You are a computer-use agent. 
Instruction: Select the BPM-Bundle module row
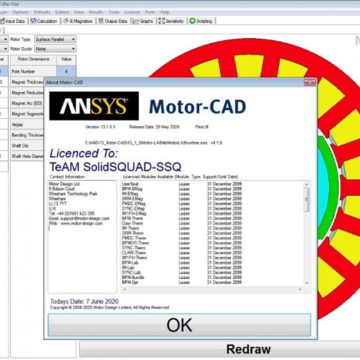pos(182,277)
